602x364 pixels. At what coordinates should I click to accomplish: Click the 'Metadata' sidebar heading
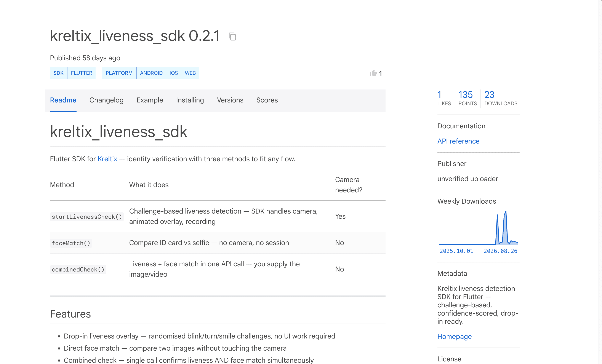click(452, 273)
